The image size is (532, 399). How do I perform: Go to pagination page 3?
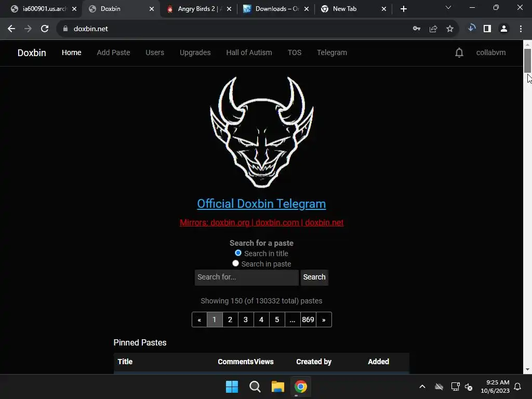(246, 320)
